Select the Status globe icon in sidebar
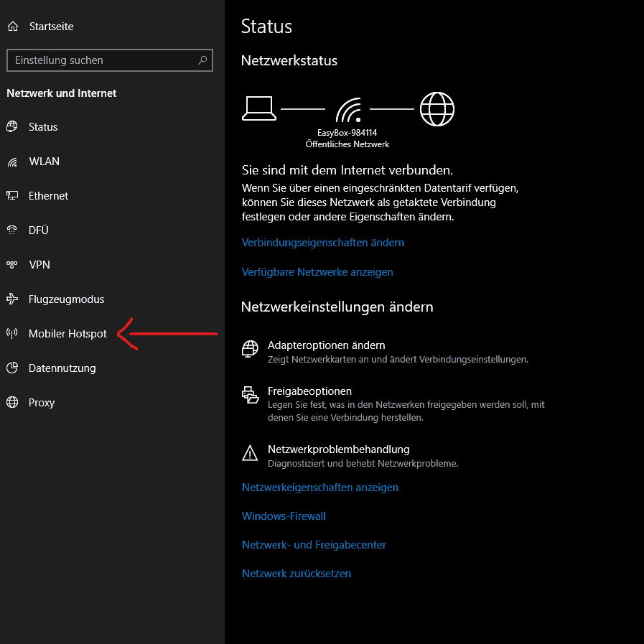Viewport: 644px width, 644px height. point(12,127)
